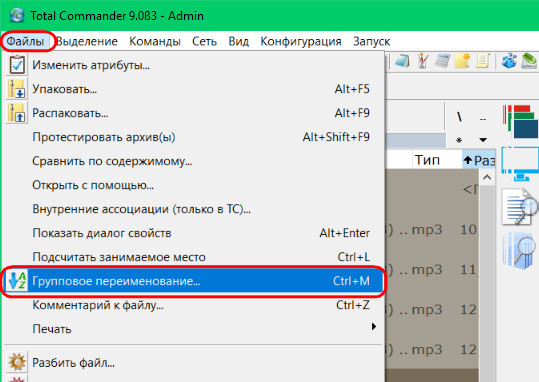Click the blue monitor icon in vertical bar

[520, 164]
